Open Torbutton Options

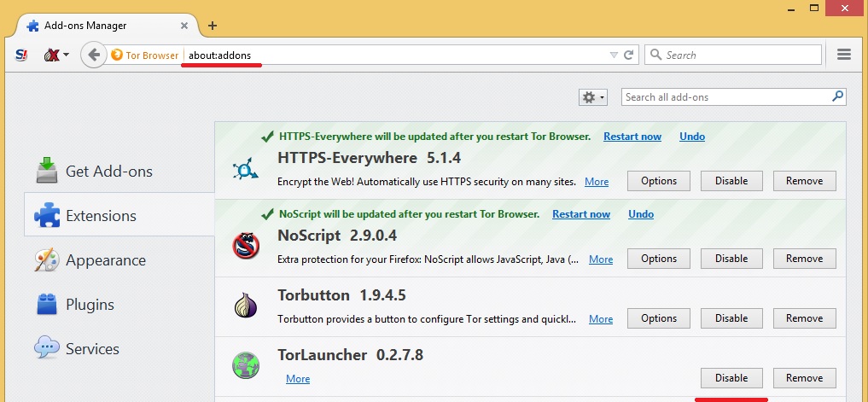659,318
